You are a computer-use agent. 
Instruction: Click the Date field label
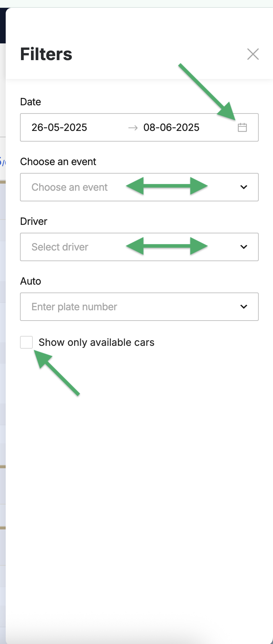point(31,102)
